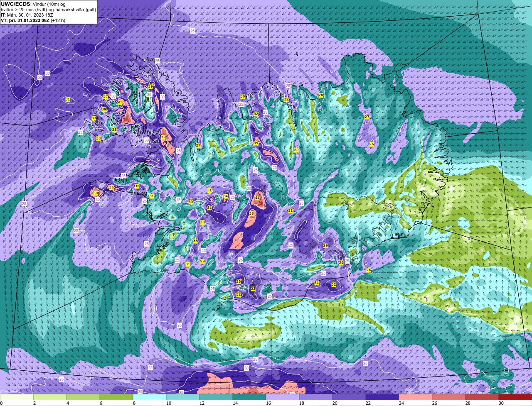Pick the 8–10 m/s pale cyan legend swatch
532x406 pixels.
pos(150,397)
